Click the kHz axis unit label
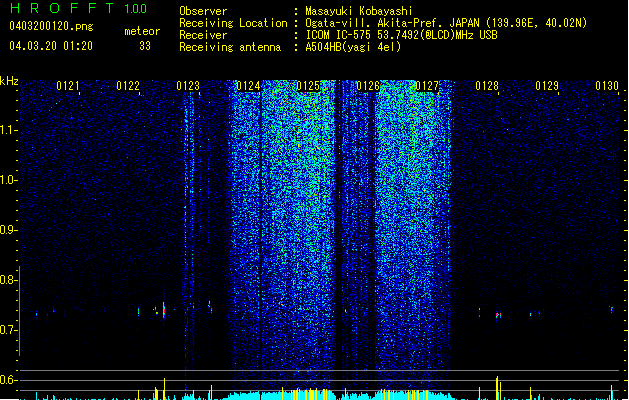Viewport: 629px width, 400px height. [x=9, y=81]
